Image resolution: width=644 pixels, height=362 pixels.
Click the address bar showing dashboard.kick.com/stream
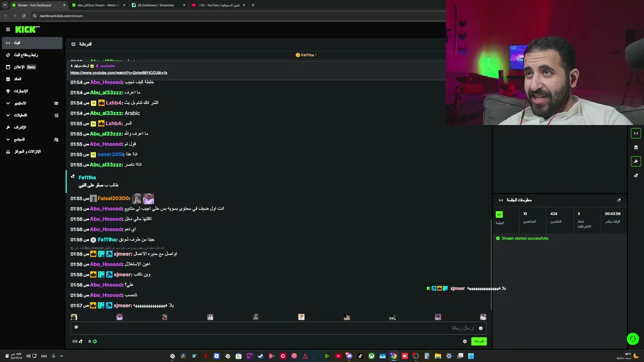coord(61,16)
